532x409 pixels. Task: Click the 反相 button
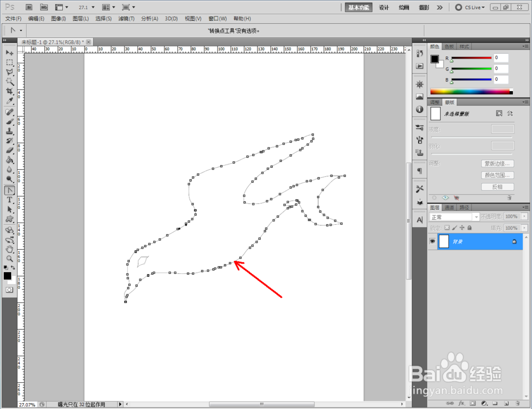point(497,186)
